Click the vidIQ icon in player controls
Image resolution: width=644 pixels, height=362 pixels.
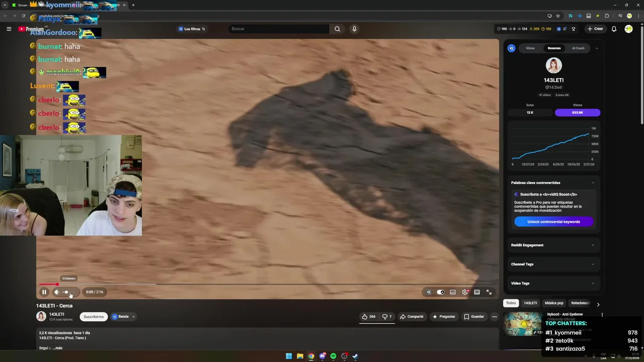(x=429, y=292)
